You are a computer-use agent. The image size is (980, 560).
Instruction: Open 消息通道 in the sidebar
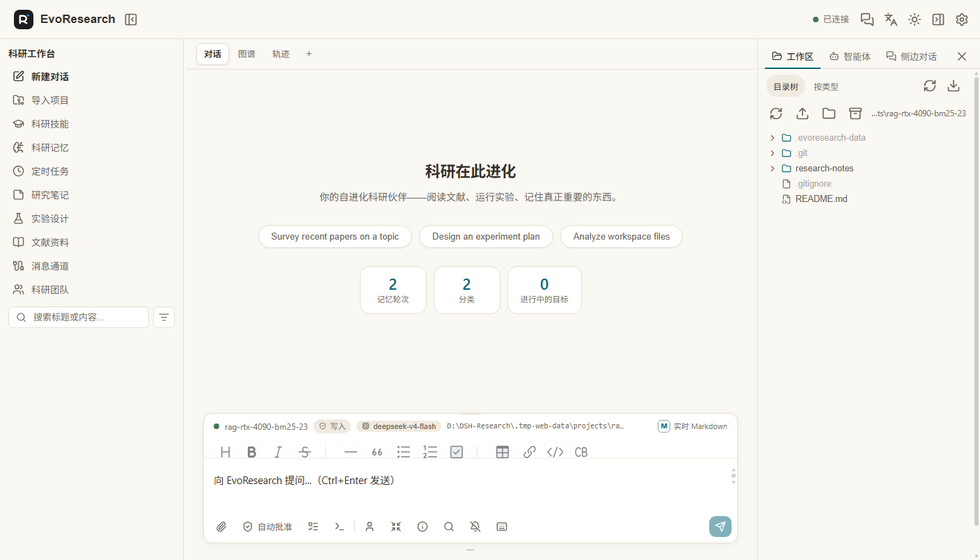point(92,266)
